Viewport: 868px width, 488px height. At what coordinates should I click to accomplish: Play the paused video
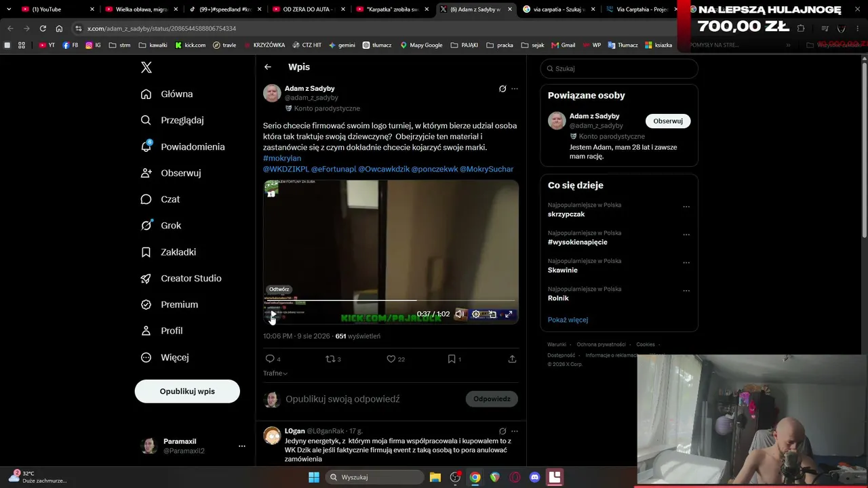(x=273, y=314)
